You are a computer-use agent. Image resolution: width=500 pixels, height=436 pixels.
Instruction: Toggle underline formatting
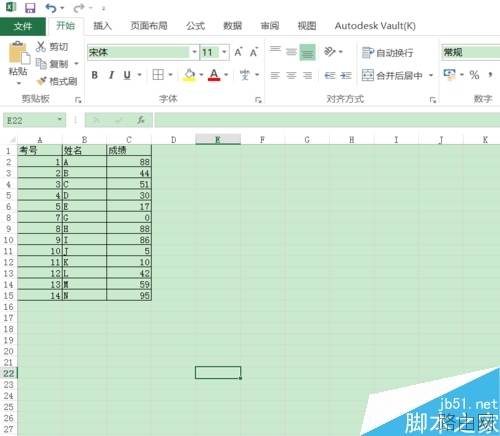point(127,75)
